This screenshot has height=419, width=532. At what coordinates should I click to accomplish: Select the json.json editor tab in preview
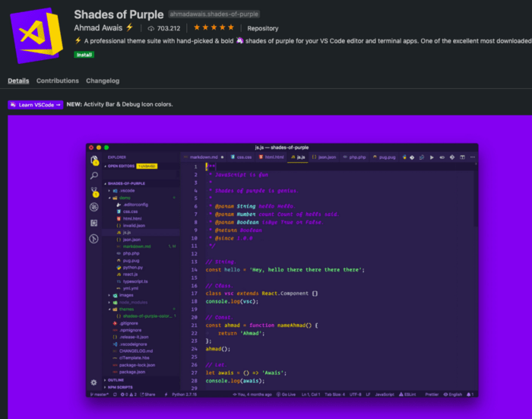tap(324, 157)
